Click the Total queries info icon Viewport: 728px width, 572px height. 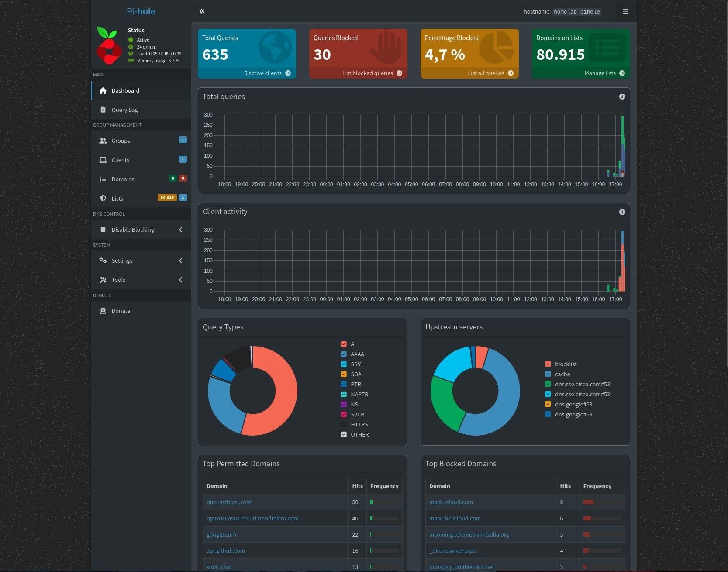click(622, 97)
